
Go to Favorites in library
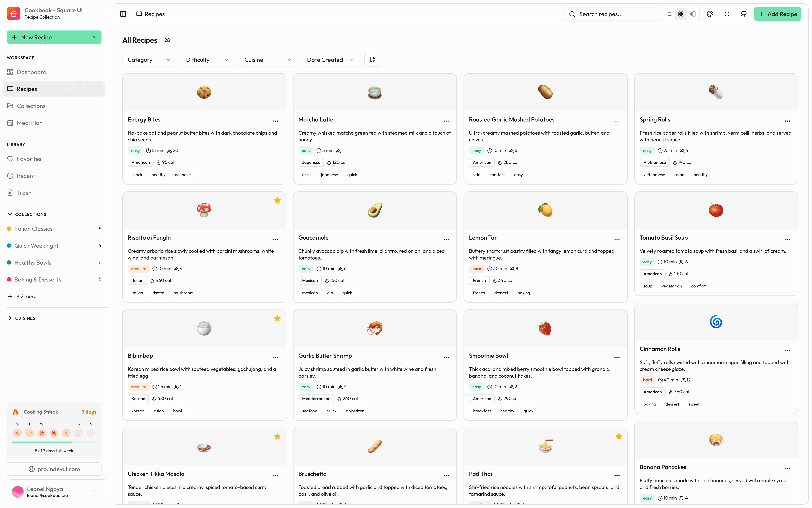(x=54, y=159)
